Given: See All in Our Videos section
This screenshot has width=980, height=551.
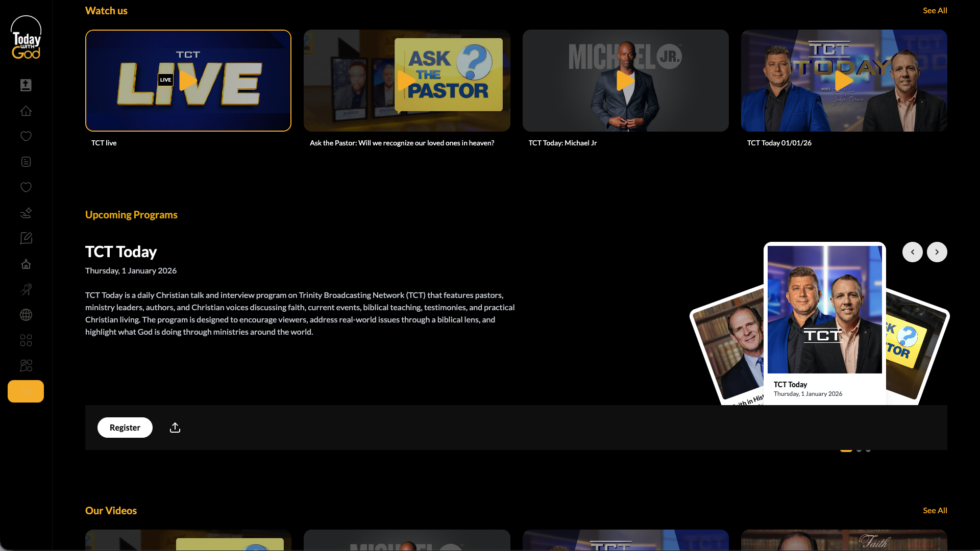Looking at the screenshot, I should (x=935, y=510).
